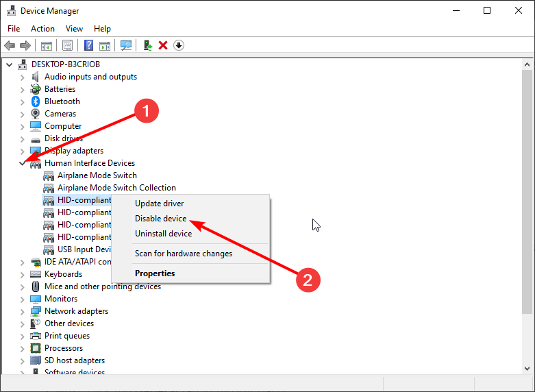Expand the Bluetooth category
This screenshot has width=535, height=392.
[x=22, y=102]
